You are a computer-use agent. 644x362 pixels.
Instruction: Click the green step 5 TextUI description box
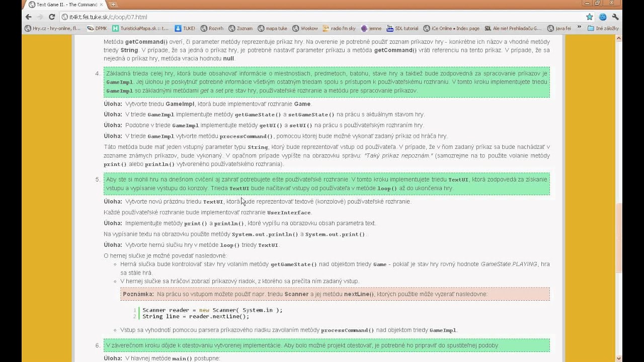(327, 184)
